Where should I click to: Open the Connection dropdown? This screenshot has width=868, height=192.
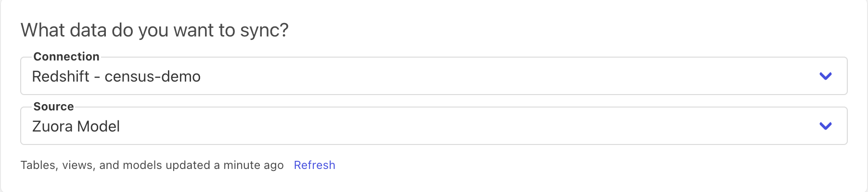point(433,76)
